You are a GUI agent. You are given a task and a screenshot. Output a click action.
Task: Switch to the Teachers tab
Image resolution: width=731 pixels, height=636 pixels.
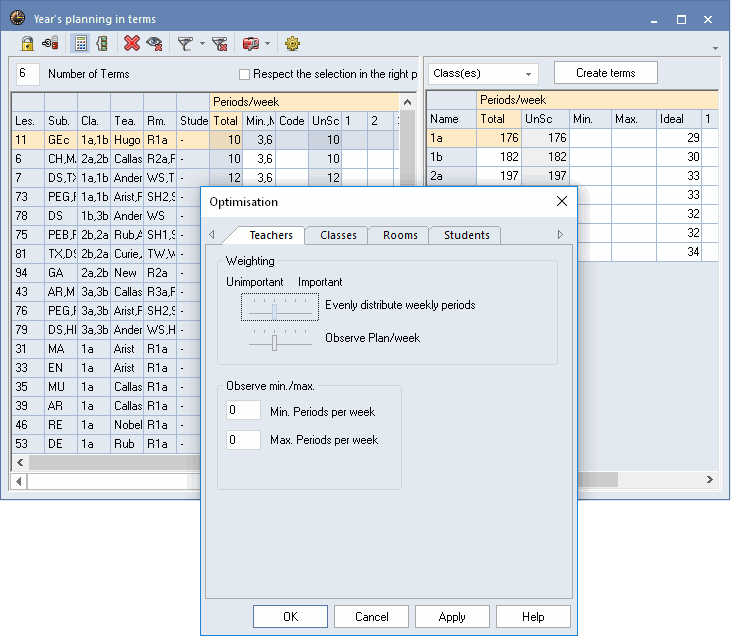pos(271,235)
